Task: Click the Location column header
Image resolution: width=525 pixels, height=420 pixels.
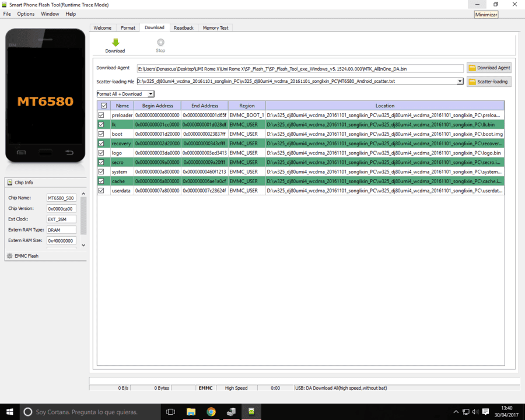Action: pyautogui.click(x=385, y=106)
